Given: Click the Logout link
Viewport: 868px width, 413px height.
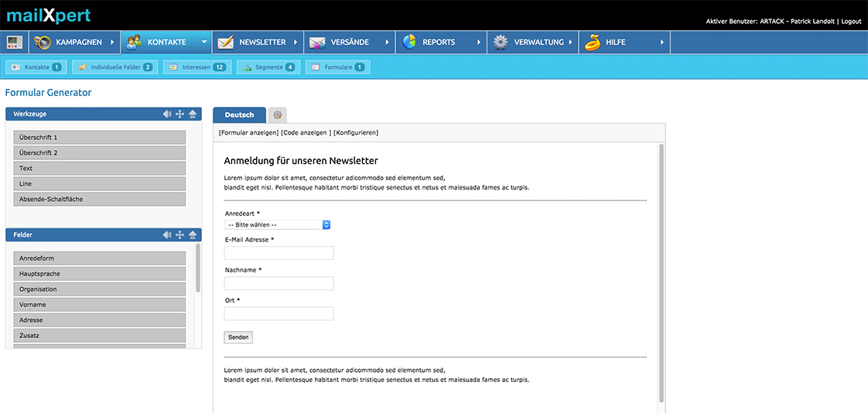Looking at the screenshot, I should 851,22.
